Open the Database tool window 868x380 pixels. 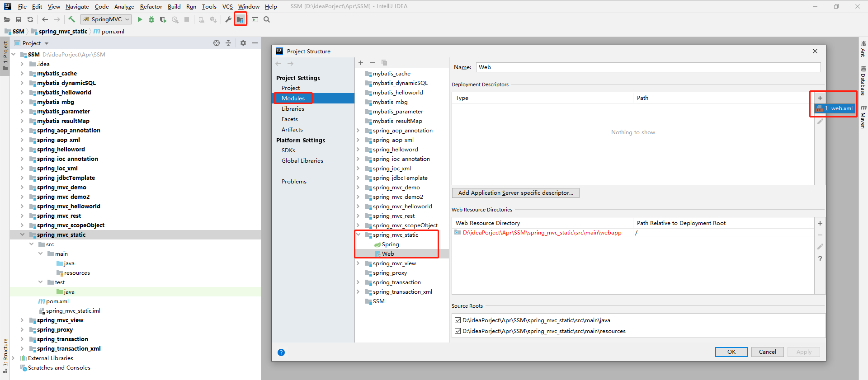click(x=863, y=81)
